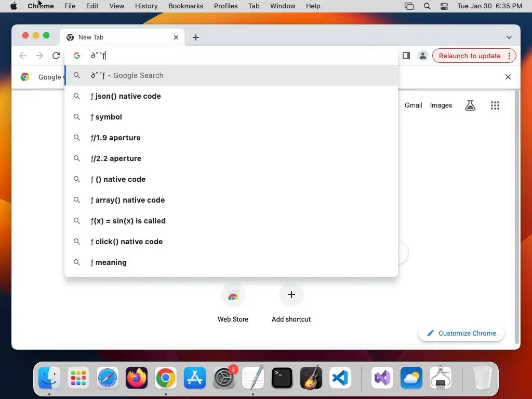532x399 pixels.
Task: Click Customize Chrome button
Action: click(x=461, y=333)
